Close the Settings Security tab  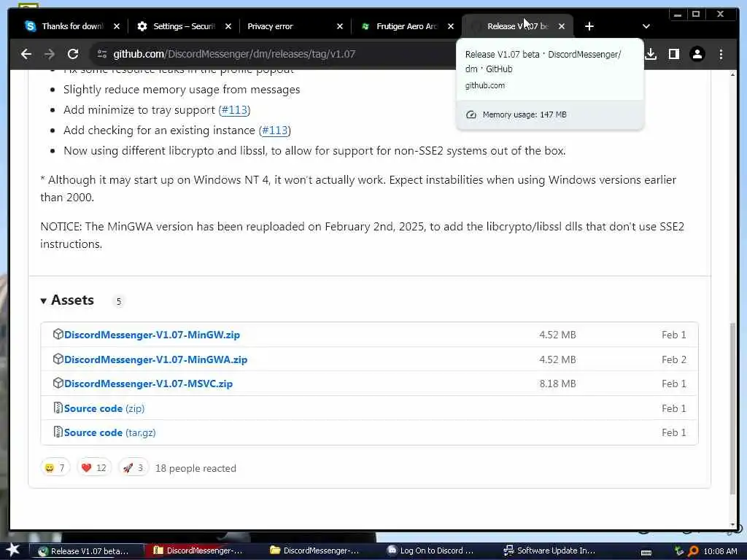point(228,26)
